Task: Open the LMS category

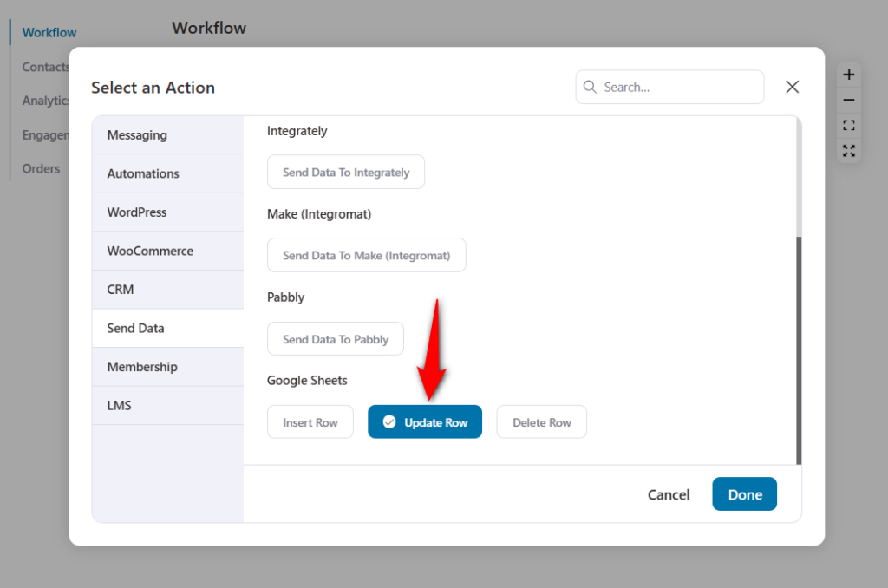Action: click(x=167, y=406)
